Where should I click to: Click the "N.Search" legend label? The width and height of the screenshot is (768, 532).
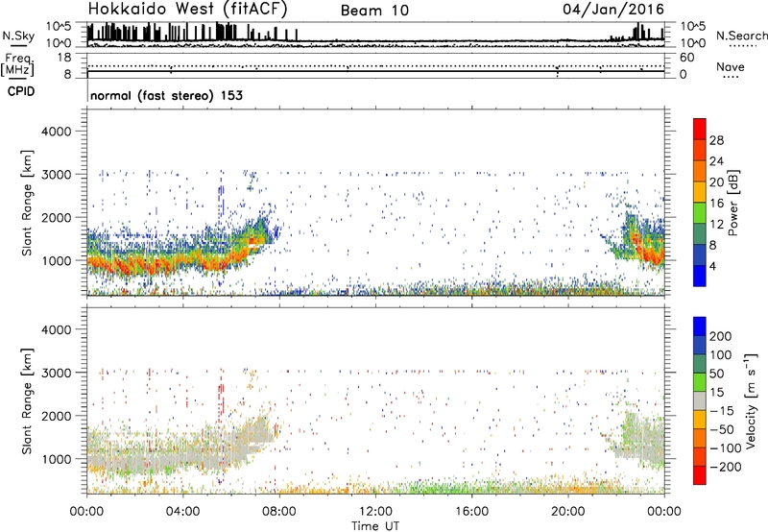[x=741, y=36]
